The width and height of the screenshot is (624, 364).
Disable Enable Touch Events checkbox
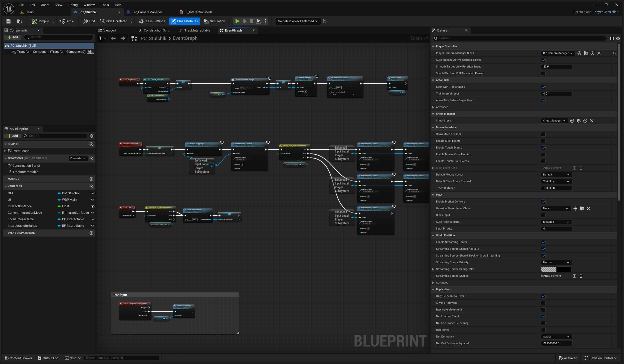click(543, 148)
